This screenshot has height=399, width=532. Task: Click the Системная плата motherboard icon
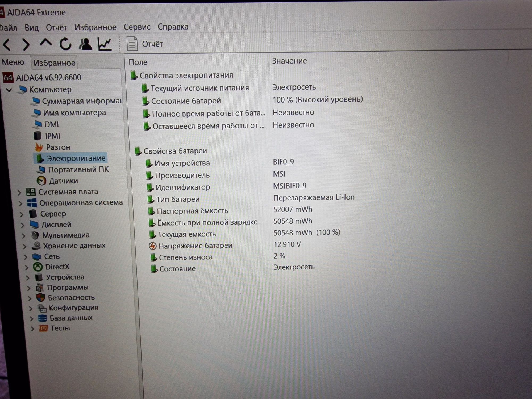[x=30, y=192]
